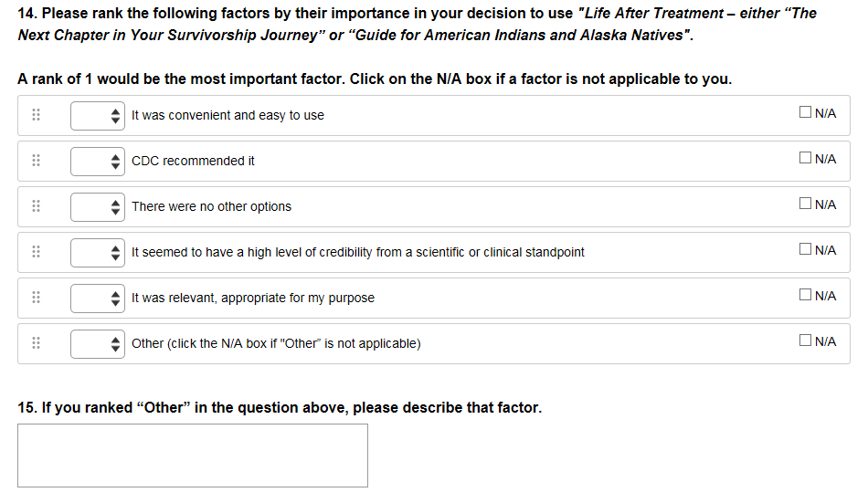The width and height of the screenshot is (868, 503).
Task: Click drag handle for "There were no other options"
Action: 36,207
